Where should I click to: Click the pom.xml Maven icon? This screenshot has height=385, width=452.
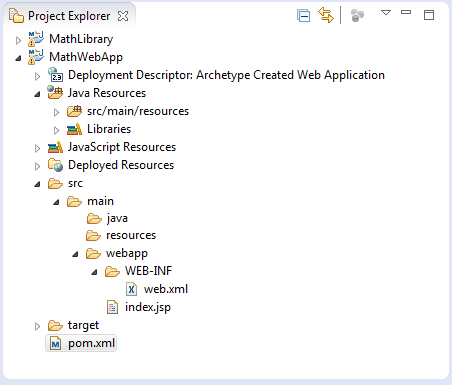(55, 343)
